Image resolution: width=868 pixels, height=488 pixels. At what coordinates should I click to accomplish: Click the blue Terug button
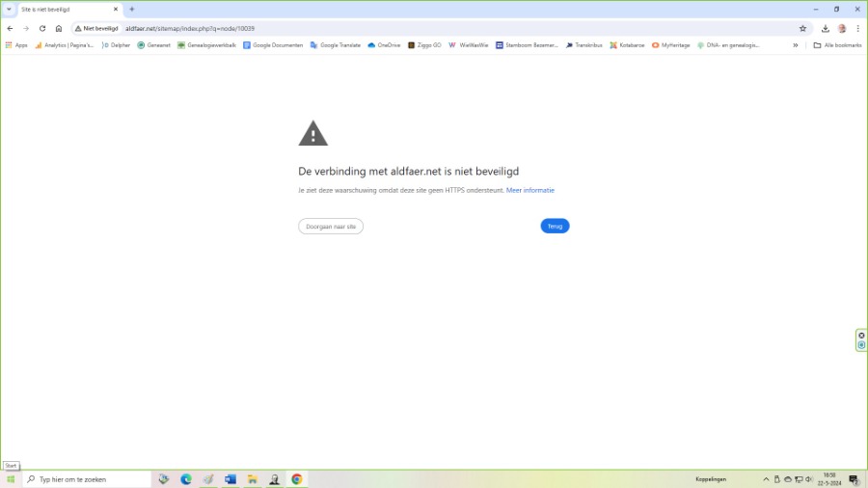click(555, 226)
